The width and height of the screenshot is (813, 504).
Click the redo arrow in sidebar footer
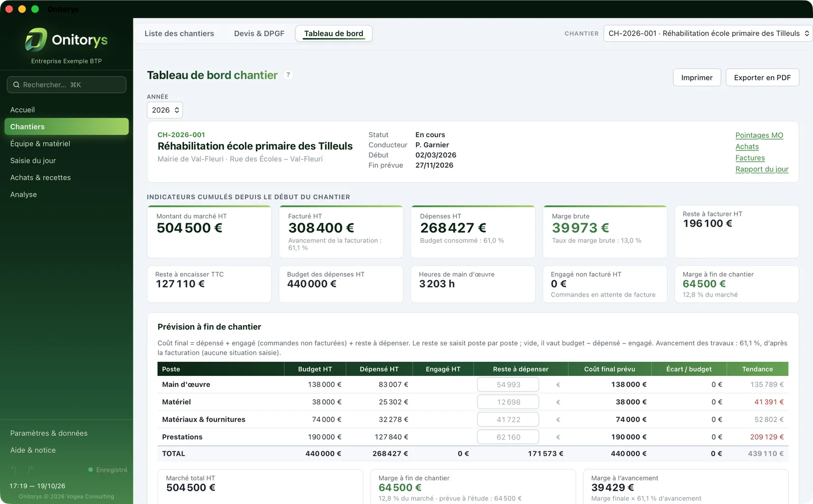point(31,470)
